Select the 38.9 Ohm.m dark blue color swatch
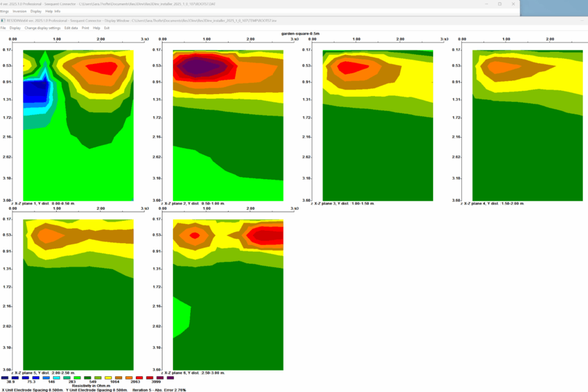The width and height of the screenshot is (588, 392). tap(7, 378)
